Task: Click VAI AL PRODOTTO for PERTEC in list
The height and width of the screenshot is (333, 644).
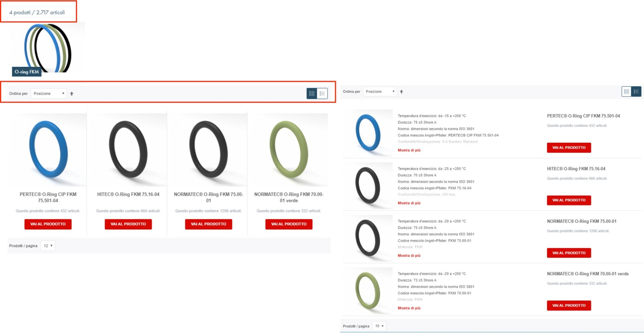Action: (x=569, y=148)
